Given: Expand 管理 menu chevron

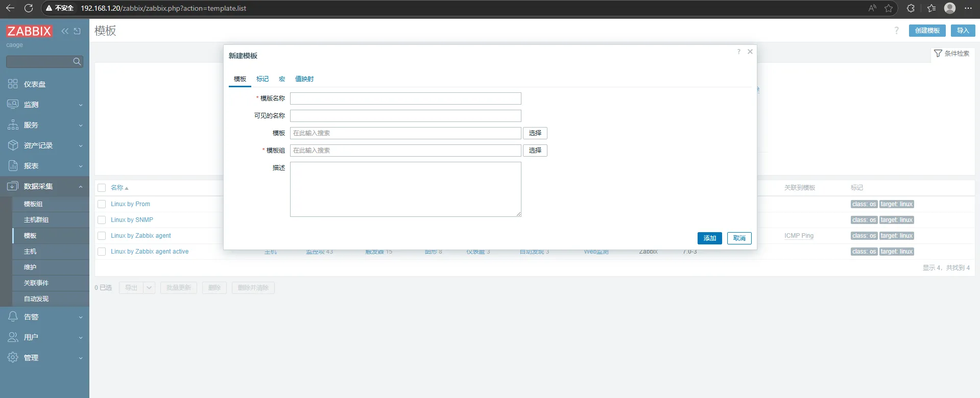Looking at the screenshot, I should (x=81, y=358).
